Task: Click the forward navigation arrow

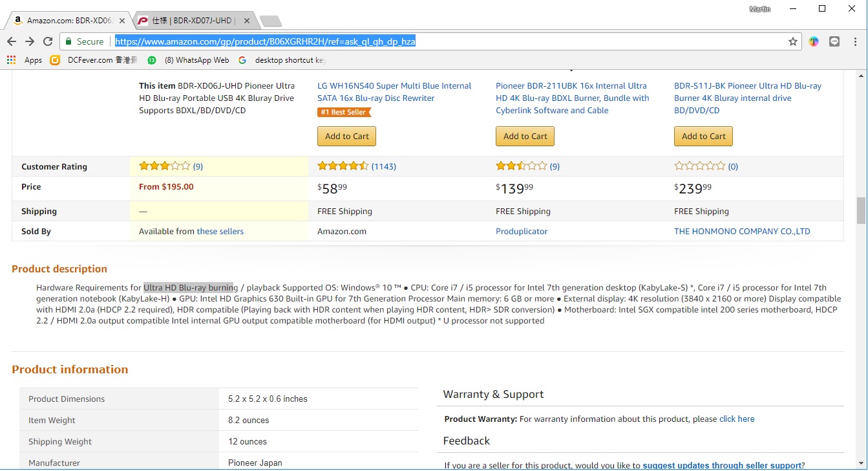Action: pyautogui.click(x=30, y=41)
